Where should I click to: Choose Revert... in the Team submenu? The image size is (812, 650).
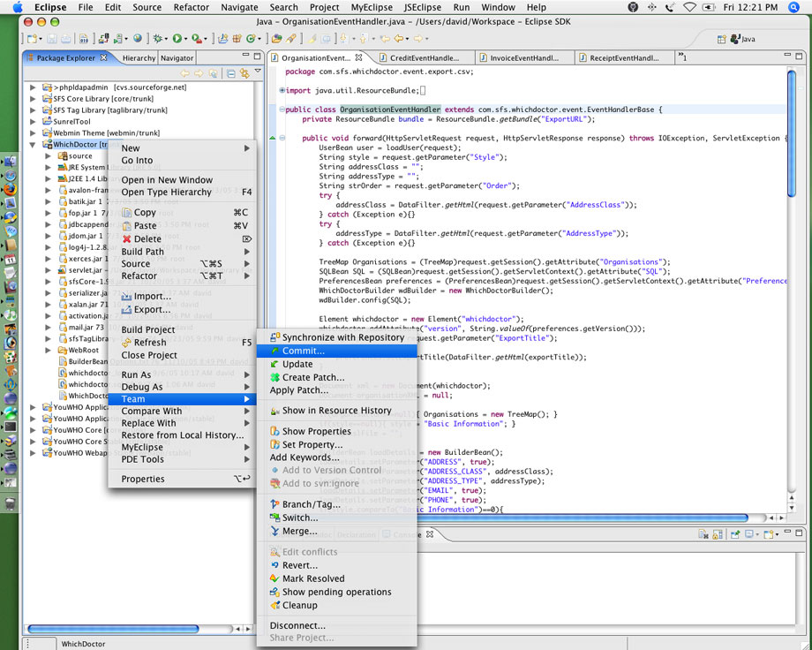coord(336,565)
